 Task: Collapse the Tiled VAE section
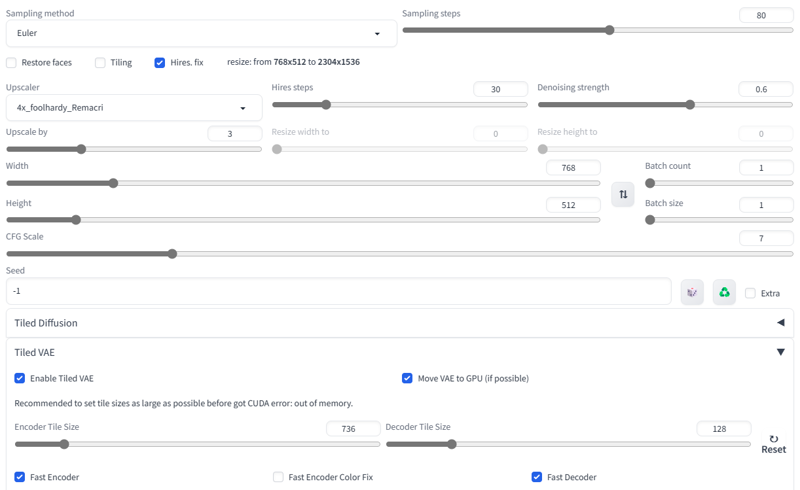(400, 352)
